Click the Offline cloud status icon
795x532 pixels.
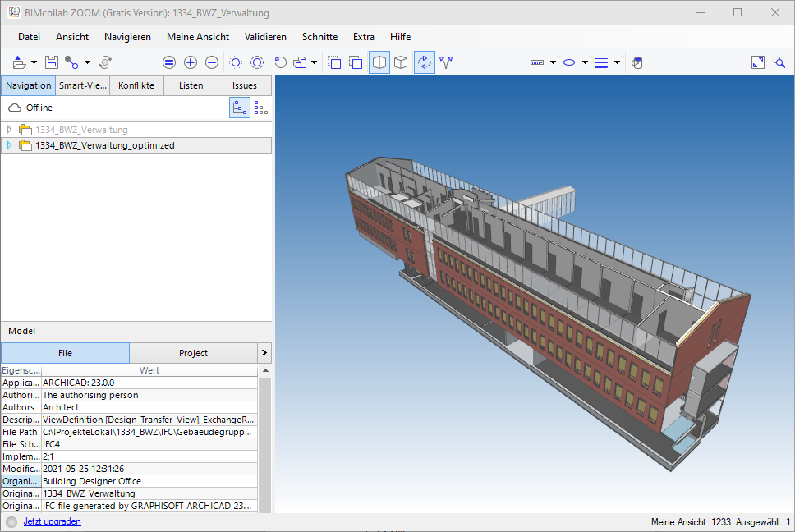coord(15,108)
